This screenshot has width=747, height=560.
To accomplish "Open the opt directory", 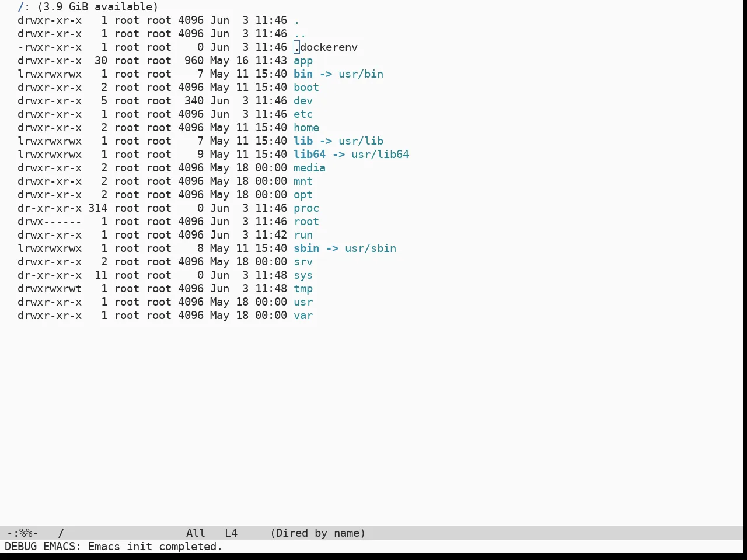I will (303, 195).
